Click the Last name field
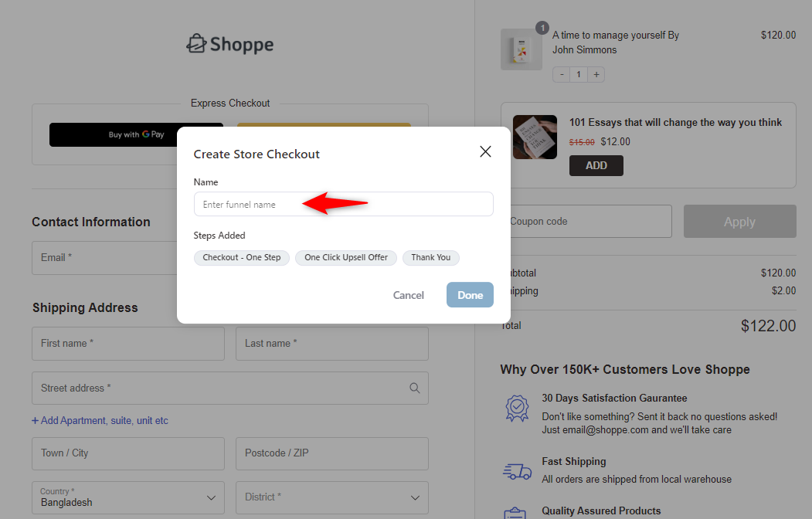Viewport: 812px width, 519px height. 332,344
